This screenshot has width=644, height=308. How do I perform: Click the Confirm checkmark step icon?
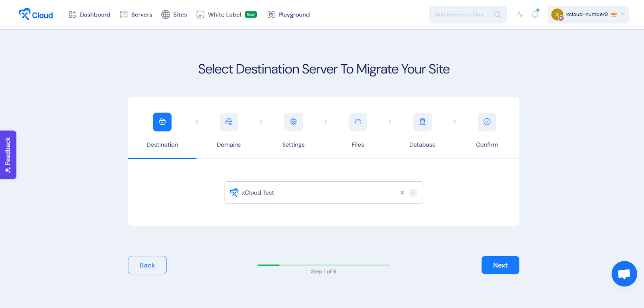487,122
